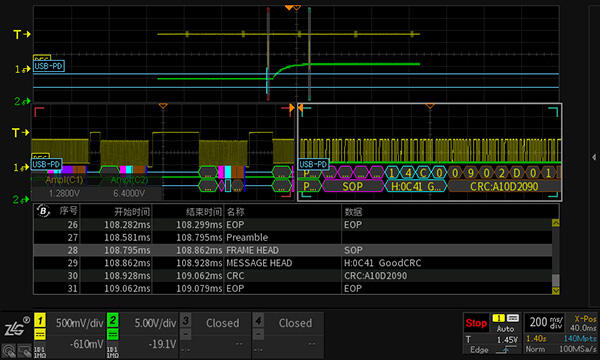Click the X-Pos 40.0ms field
The height and width of the screenshot is (360, 600).
(583, 323)
